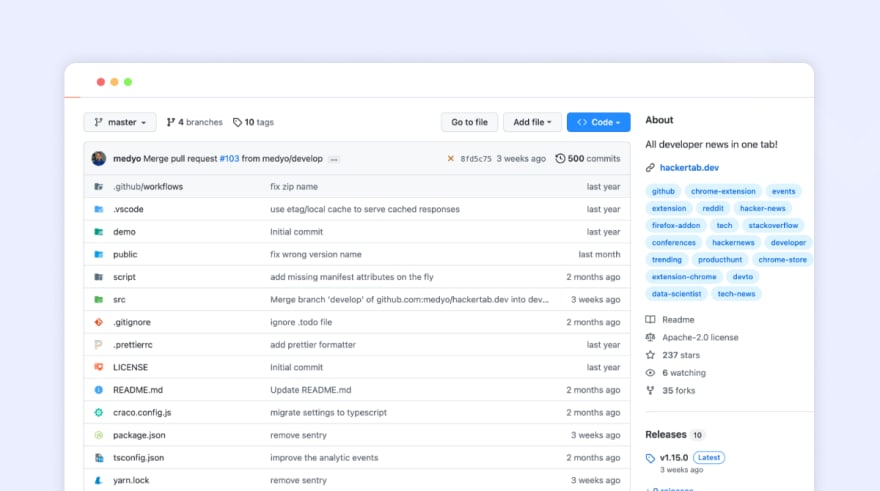Screen dimensions: 880x491
Task: Open the master branch dropdown
Action: click(120, 122)
